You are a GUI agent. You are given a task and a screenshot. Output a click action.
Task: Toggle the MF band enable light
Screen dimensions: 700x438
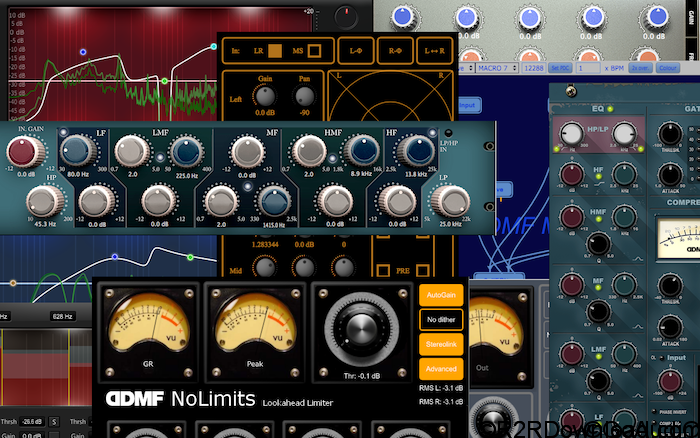[248, 187]
